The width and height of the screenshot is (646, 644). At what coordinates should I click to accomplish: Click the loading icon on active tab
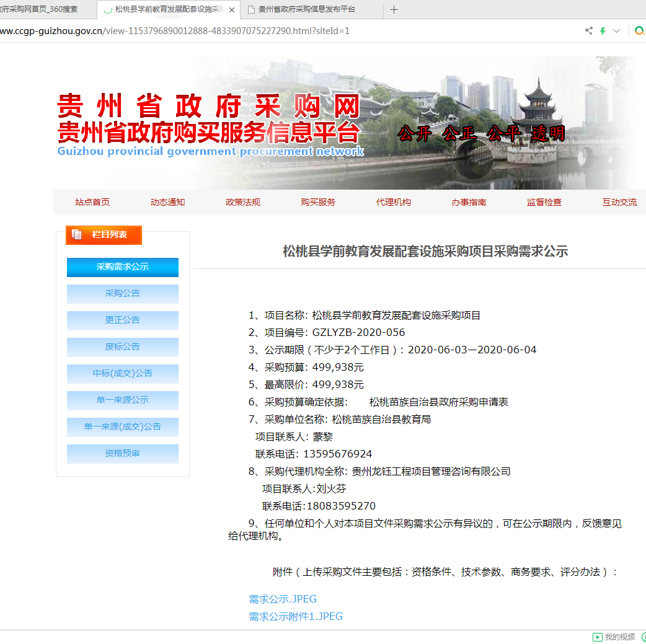coord(107,10)
